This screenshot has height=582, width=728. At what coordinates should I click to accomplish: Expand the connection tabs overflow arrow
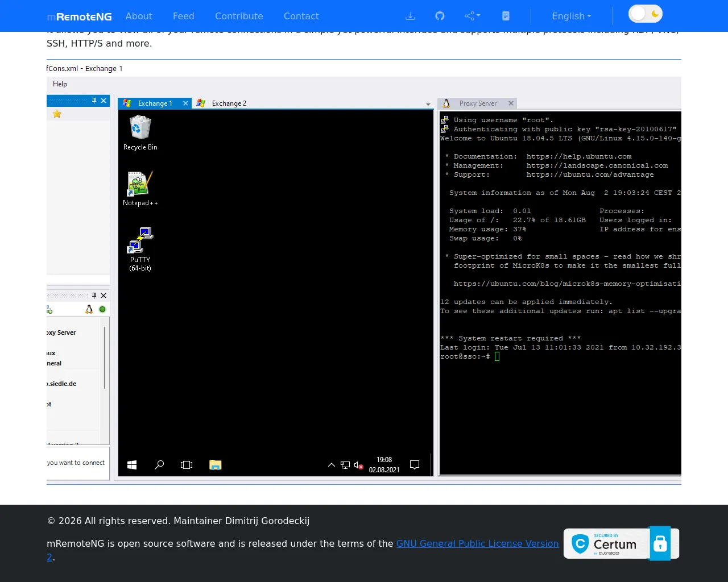coord(428,105)
